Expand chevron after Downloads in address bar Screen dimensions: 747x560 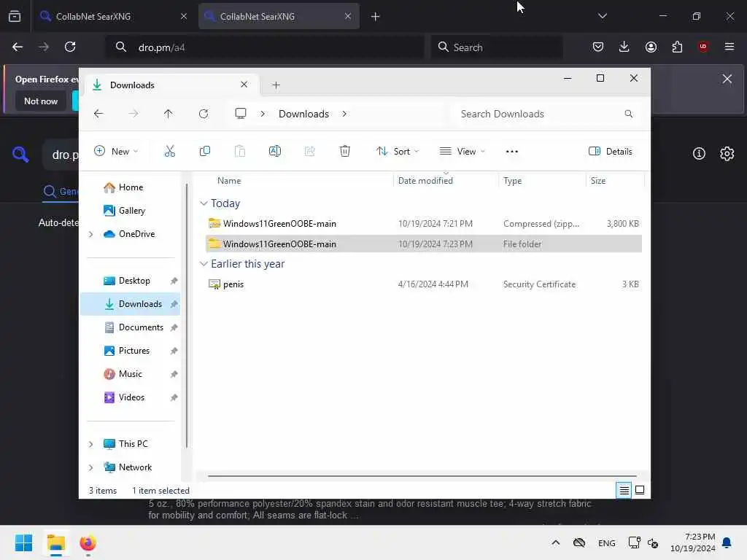tap(344, 114)
